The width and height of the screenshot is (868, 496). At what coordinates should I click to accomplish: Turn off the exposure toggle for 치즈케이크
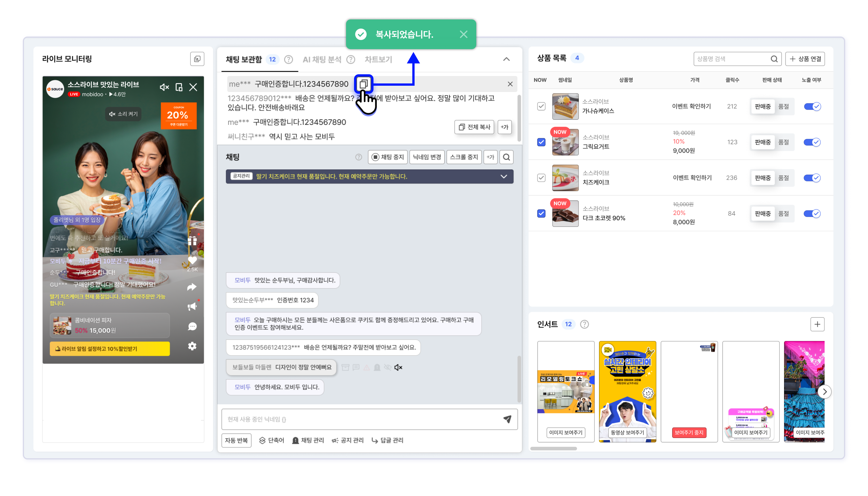(812, 178)
